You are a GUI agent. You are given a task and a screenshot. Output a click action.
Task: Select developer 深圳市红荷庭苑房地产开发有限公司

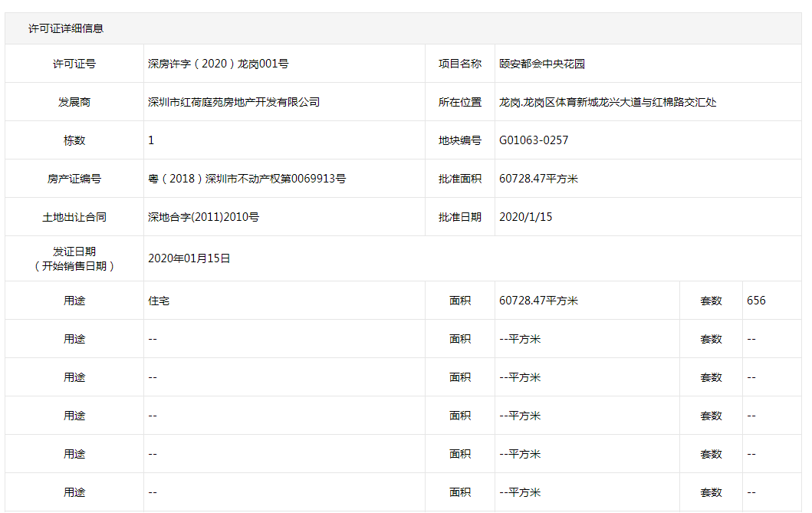tap(234, 102)
